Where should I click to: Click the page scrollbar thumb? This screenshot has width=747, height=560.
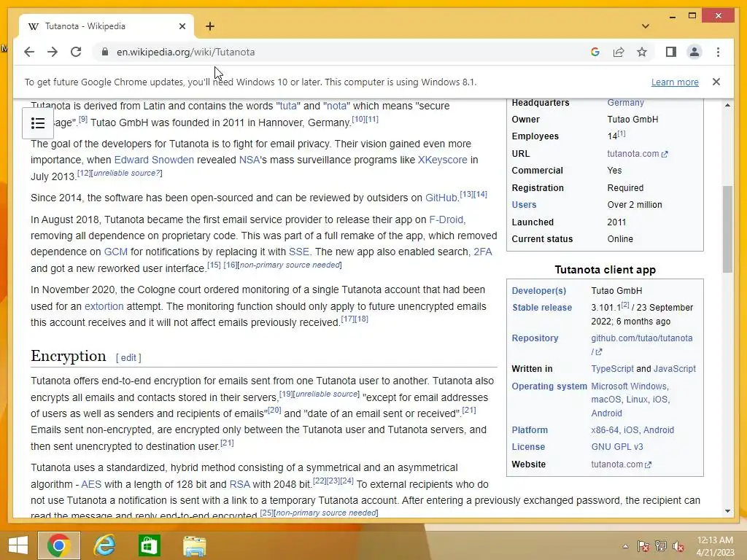pos(727,228)
